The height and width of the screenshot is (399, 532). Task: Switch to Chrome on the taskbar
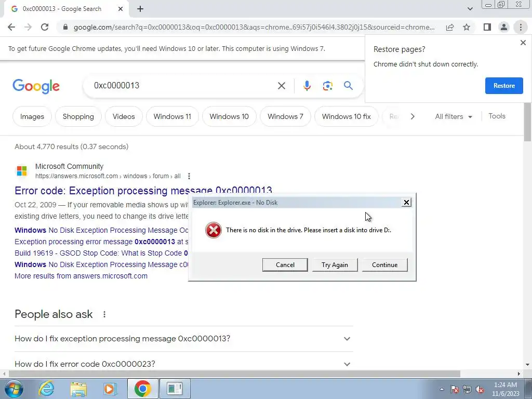(x=142, y=389)
